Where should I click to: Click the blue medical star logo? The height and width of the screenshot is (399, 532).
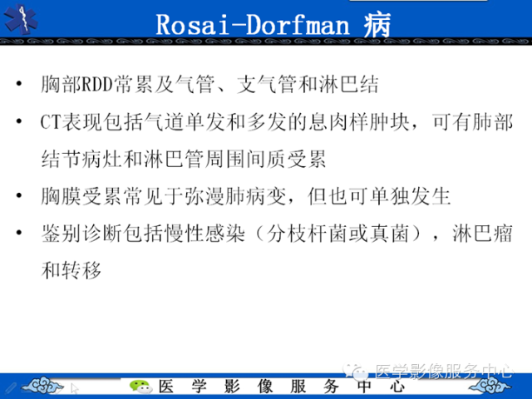[21, 19]
